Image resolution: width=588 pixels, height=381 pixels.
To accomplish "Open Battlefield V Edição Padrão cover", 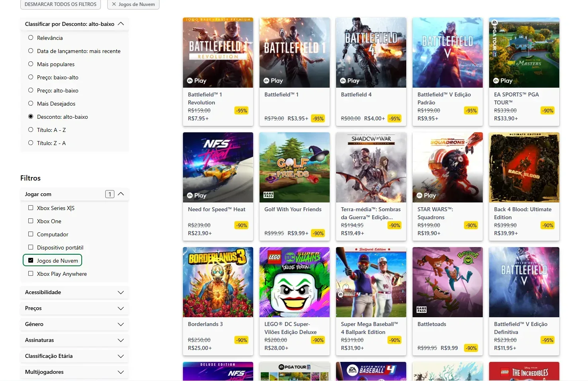I will click(448, 53).
